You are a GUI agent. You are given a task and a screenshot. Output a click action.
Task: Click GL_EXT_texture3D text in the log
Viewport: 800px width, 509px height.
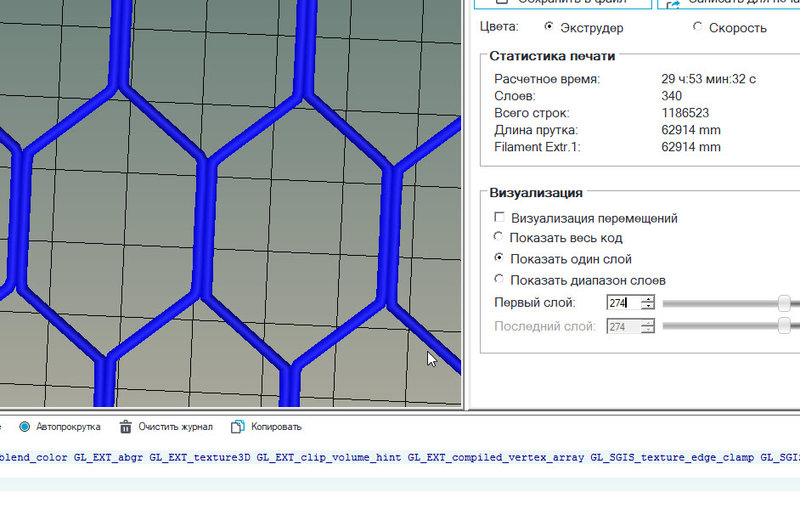pos(200,457)
